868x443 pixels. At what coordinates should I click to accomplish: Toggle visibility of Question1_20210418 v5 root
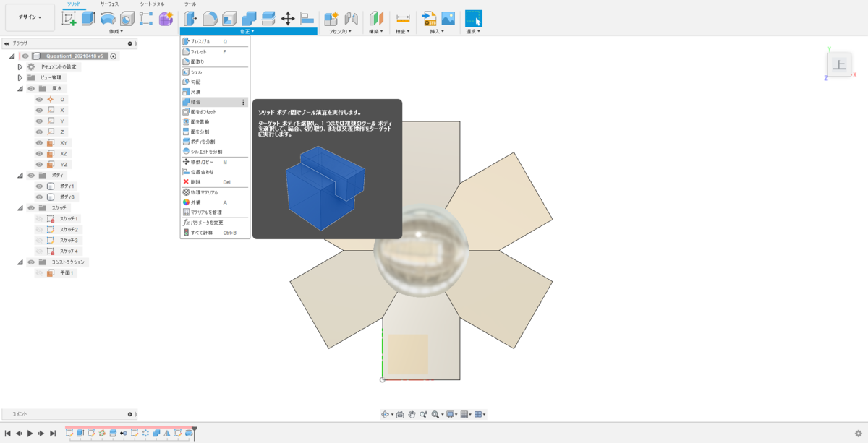25,56
